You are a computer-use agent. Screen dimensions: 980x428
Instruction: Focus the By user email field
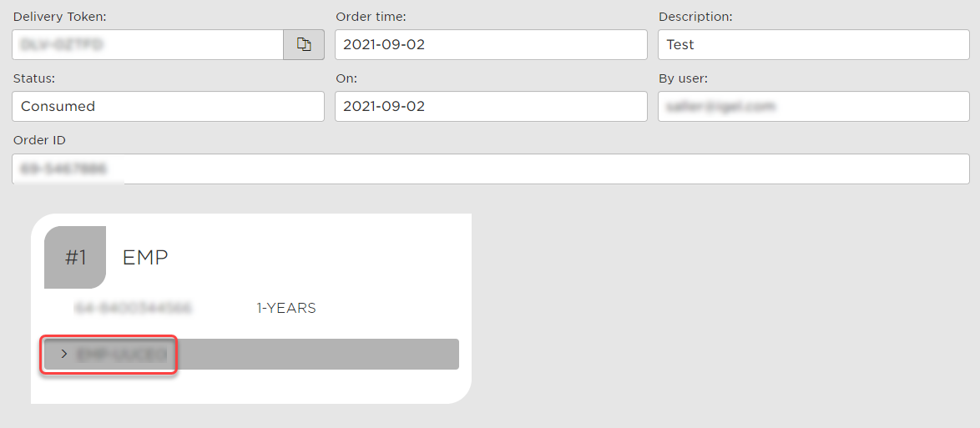coord(813,107)
